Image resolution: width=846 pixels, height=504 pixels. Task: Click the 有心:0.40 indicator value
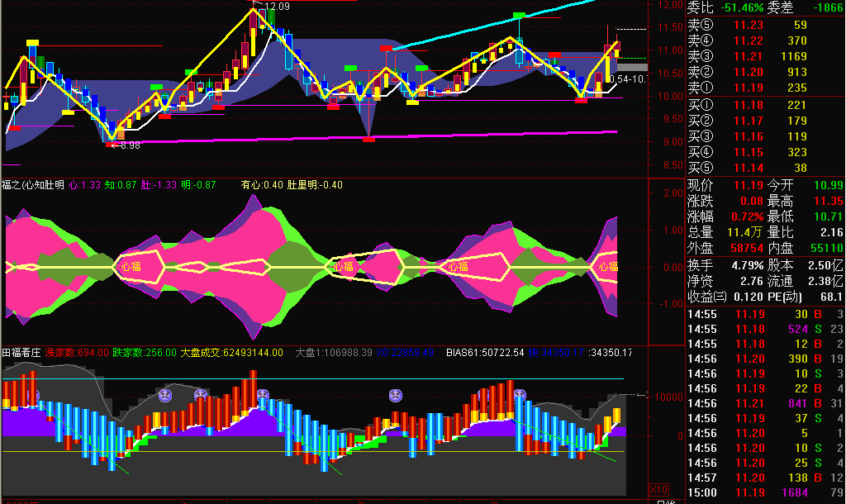click(x=262, y=185)
